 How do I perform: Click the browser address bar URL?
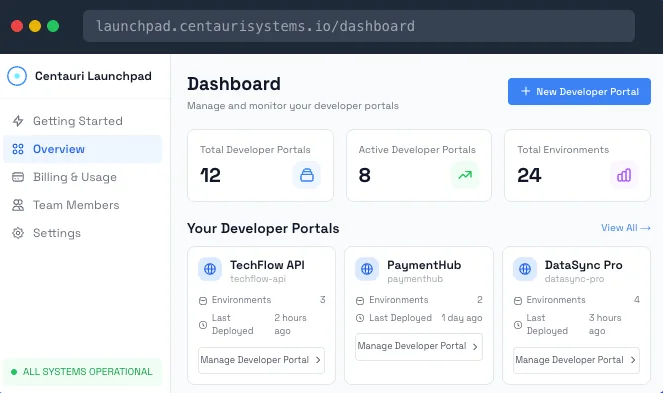[x=359, y=26]
